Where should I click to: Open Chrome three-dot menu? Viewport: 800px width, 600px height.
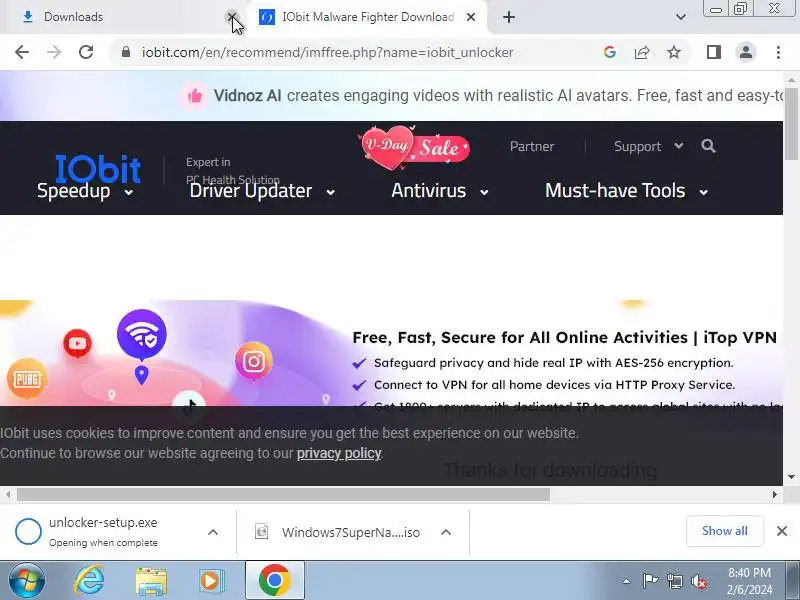tap(778, 52)
